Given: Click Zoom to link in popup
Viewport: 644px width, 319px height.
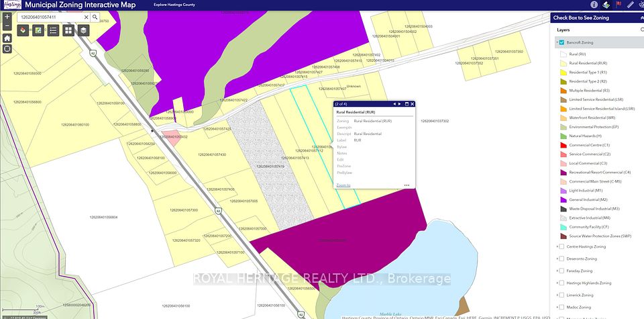Looking at the screenshot, I should [343, 185].
